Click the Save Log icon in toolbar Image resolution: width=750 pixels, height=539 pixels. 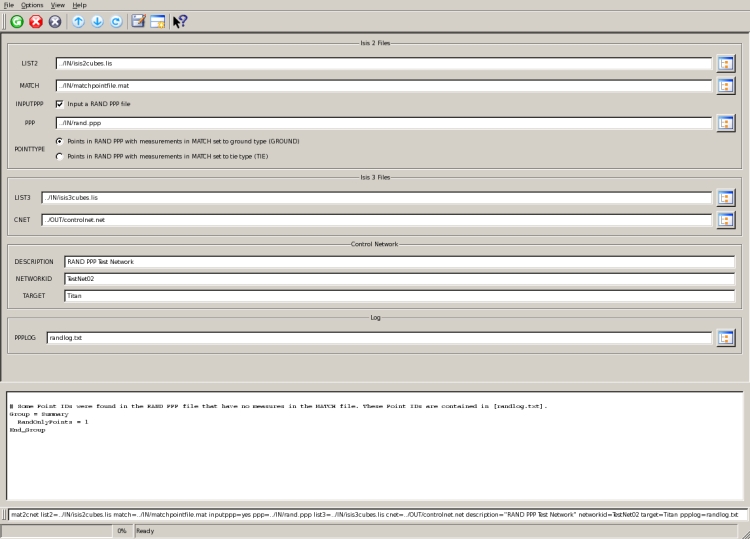pyautogui.click(x=139, y=21)
